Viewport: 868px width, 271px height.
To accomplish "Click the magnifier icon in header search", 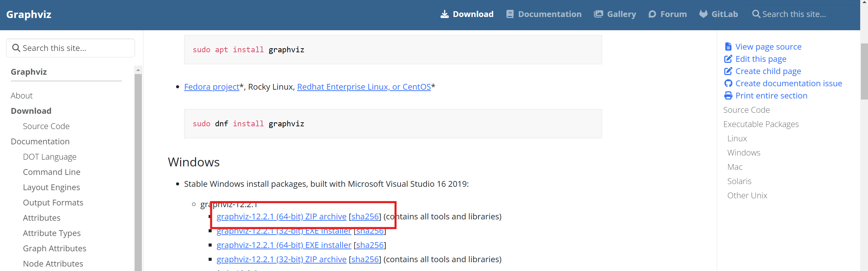I will tap(756, 14).
